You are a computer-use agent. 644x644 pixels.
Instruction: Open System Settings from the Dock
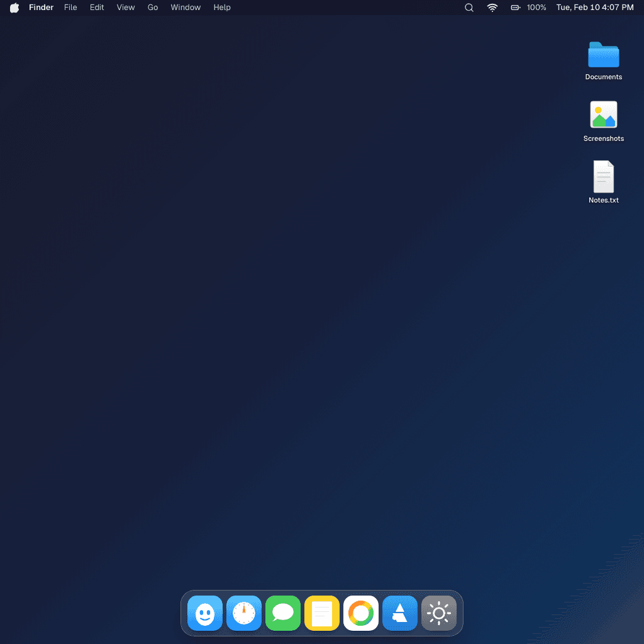(x=438, y=613)
